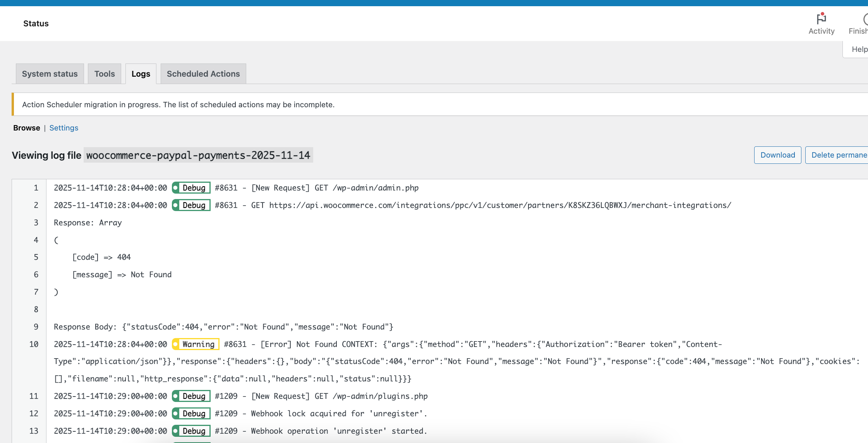Open the Tools tab
This screenshot has width=868, height=443.
pyautogui.click(x=105, y=74)
